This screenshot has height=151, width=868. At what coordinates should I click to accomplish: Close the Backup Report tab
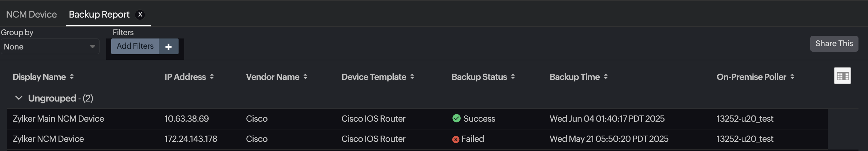[140, 15]
